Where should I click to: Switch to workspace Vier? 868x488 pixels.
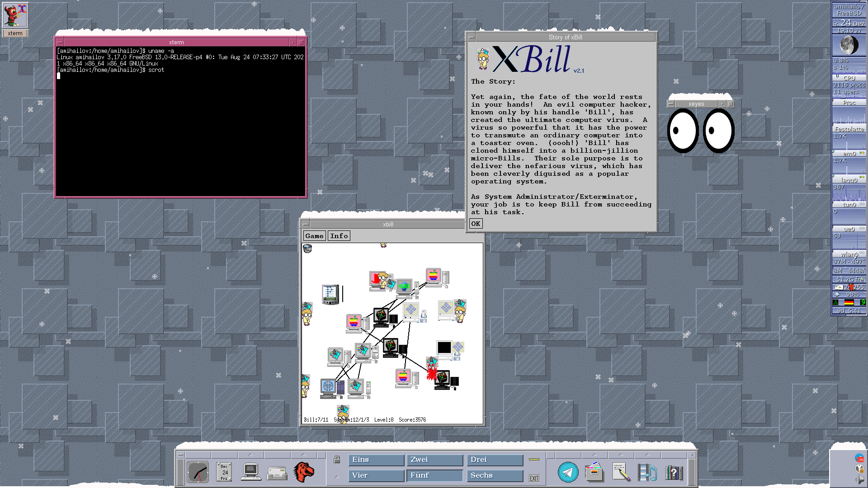(x=376, y=476)
